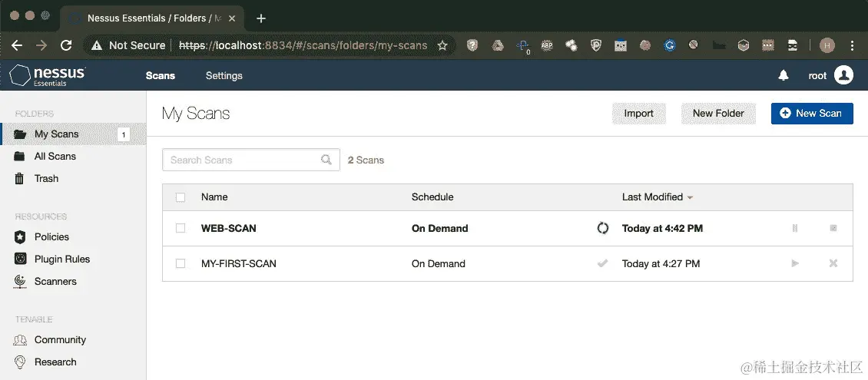Check the MY-FIRST-SCAN row checkbox
The height and width of the screenshot is (380, 868).
tap(181, 263)
